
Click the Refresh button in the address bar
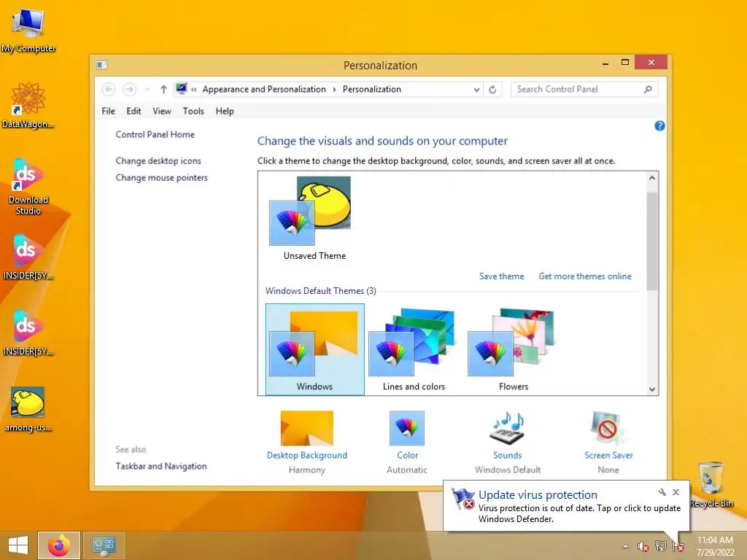click(x=492, y=89)
